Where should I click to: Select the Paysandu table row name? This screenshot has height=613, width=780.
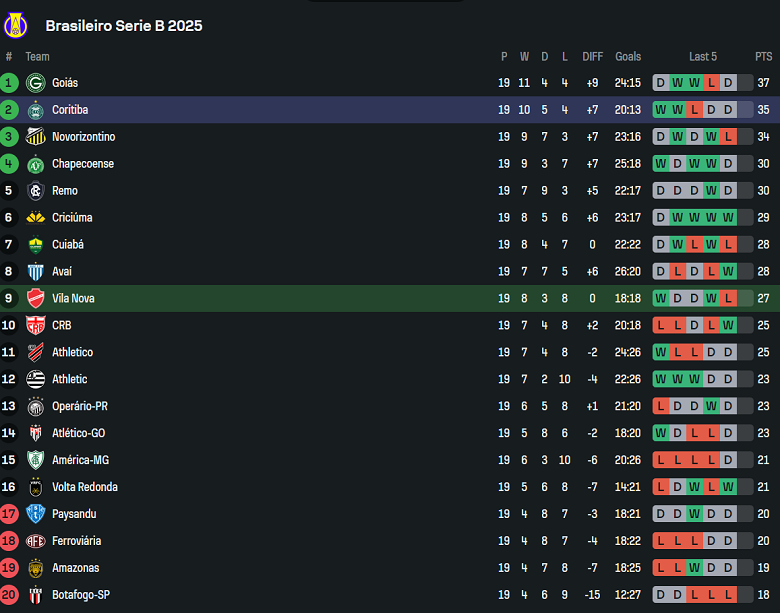coord(74,514)
